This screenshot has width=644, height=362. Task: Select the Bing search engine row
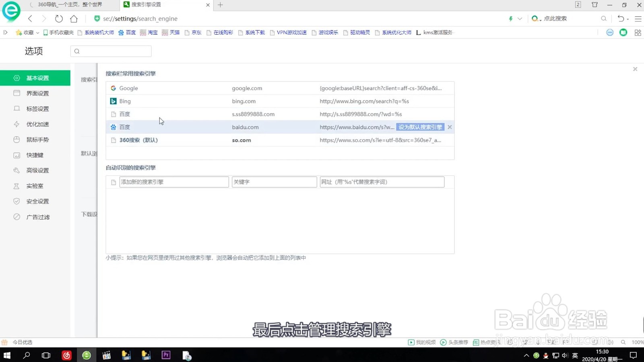click(x=280, y=101)
